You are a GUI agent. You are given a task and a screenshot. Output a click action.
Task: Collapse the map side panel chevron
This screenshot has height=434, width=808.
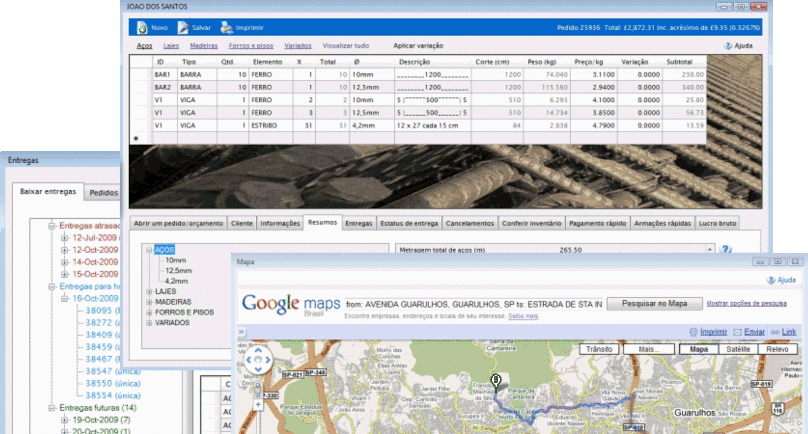tap(241, 332)
